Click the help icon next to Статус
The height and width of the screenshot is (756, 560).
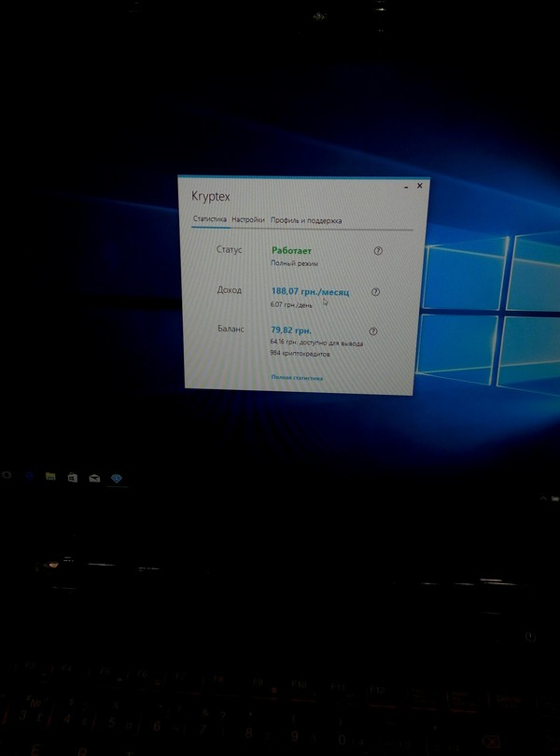378,250
